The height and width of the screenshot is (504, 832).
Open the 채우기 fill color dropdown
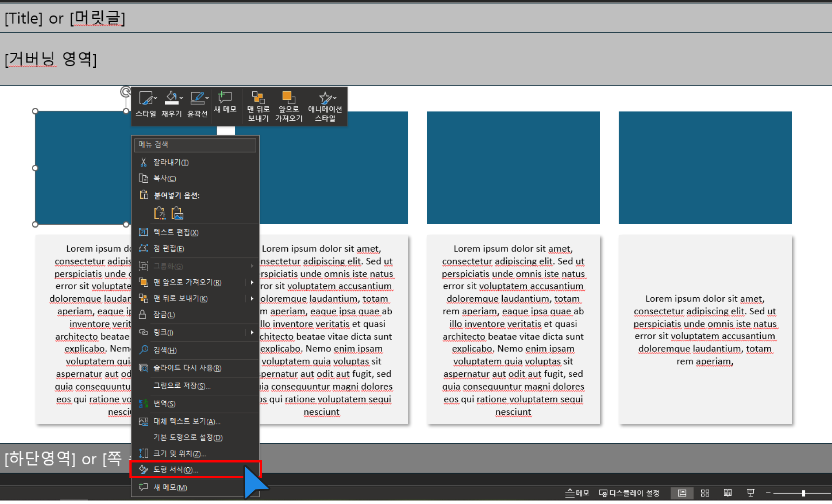pos(172,104)
